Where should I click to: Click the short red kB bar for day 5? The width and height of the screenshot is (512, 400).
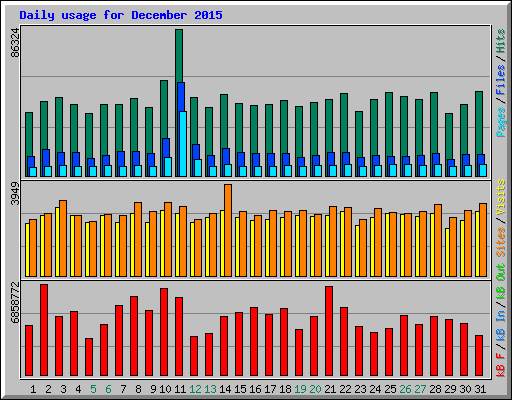[89, 357]
